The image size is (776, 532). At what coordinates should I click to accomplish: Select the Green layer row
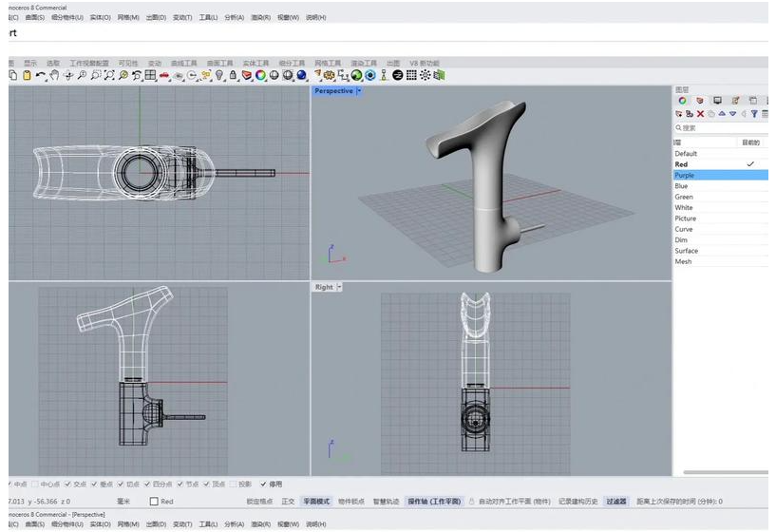[721, 197]
